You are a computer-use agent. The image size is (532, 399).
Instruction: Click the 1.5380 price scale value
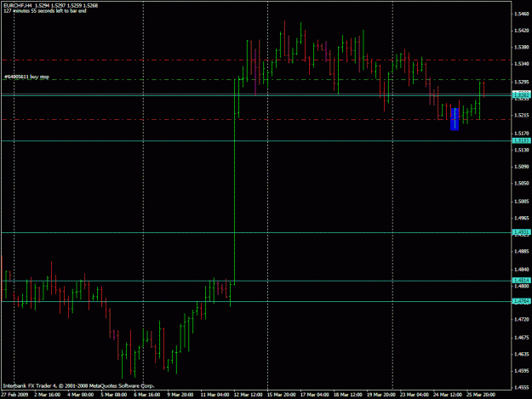point(522,47)
